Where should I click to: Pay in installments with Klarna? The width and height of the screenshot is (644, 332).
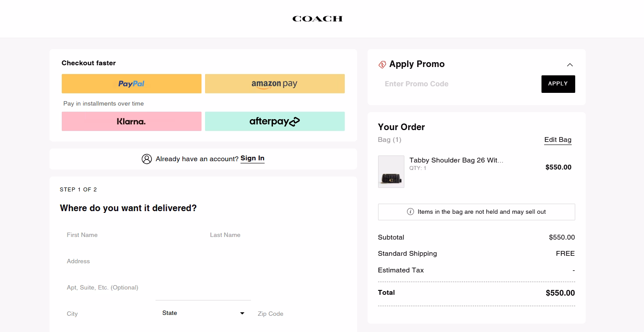pos(131,121)
